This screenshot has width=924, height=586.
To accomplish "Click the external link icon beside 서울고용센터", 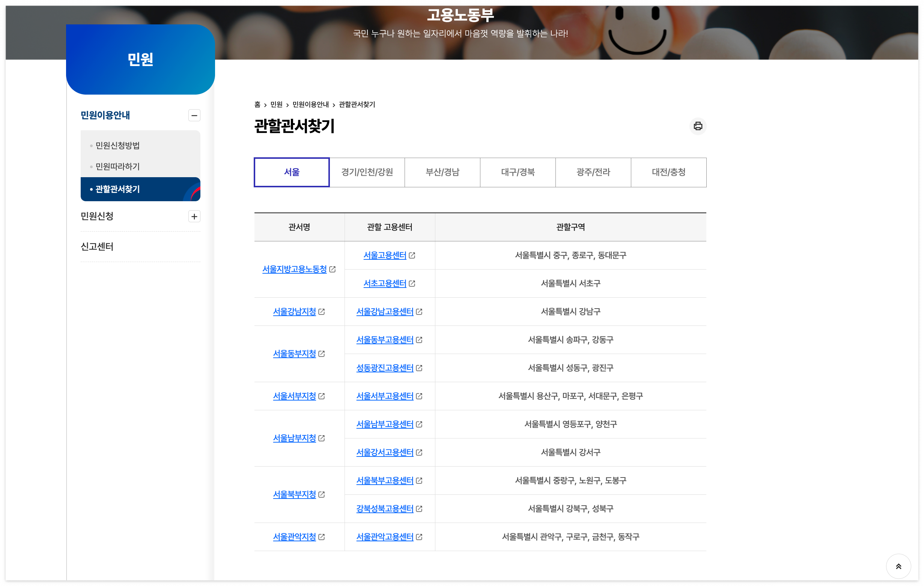I will pos(412,255).
